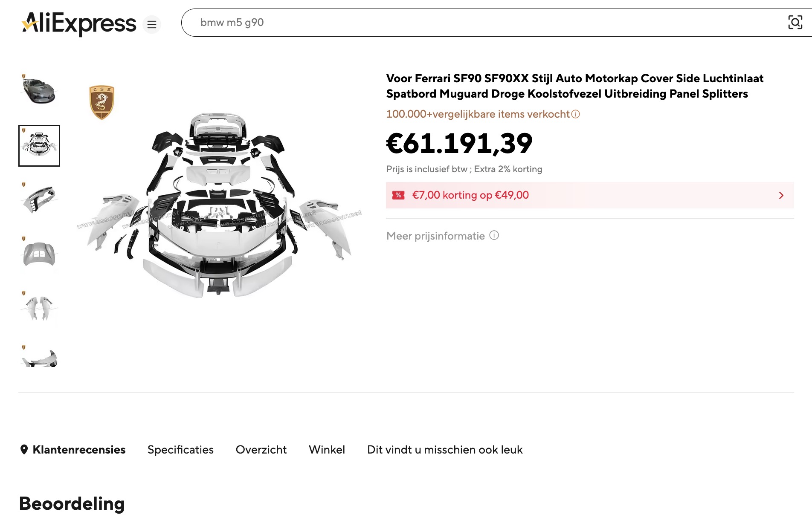Click the location pin icon near Klantenrecensies
This screenshot has width=812, height=526.
point(25,449)
